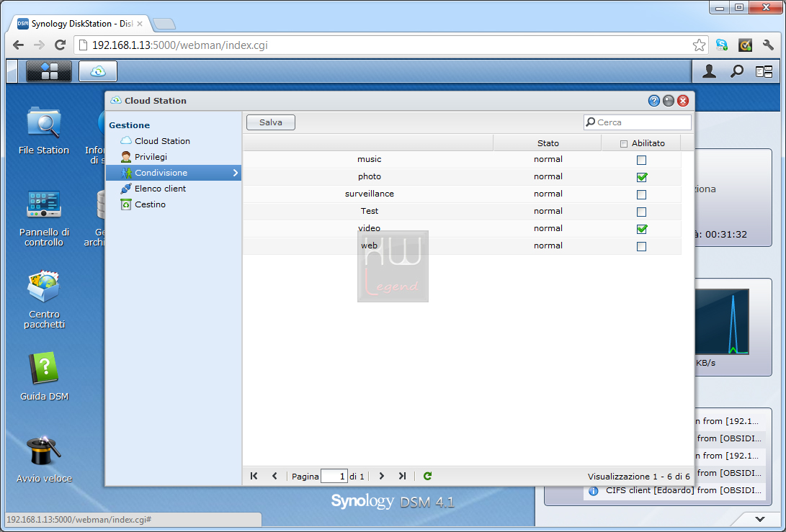
Task: Go to previous page of list
Action: pyautogui.click(x=274, y=476)
